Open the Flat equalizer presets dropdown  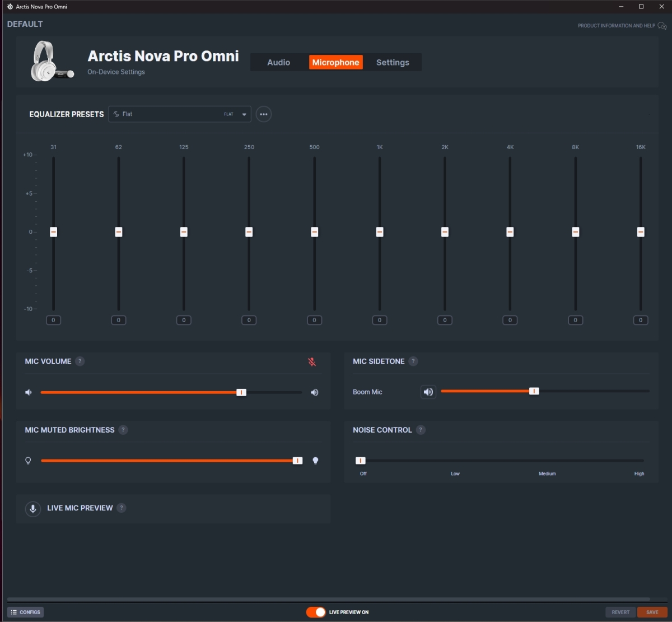180,114
